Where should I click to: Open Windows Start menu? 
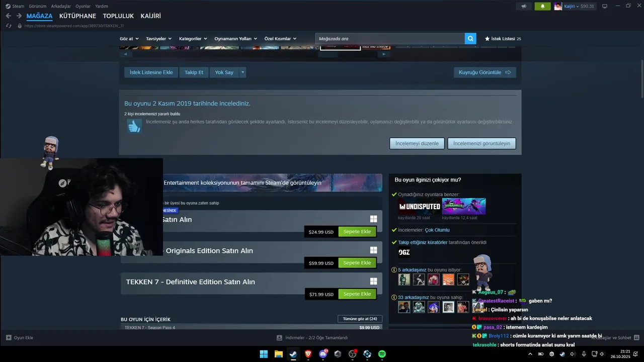coord(264,354)
